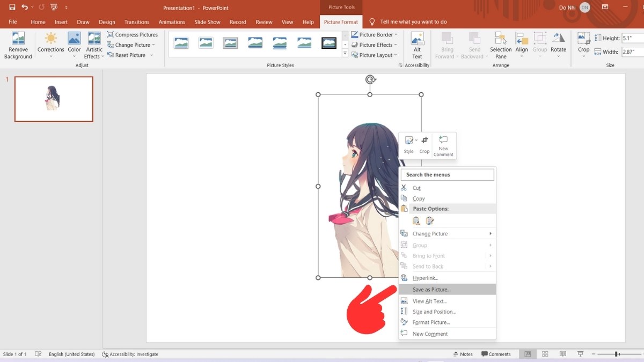Click Tell me what you want to do
Screen dimensions: 644x362
pos(413,22)
